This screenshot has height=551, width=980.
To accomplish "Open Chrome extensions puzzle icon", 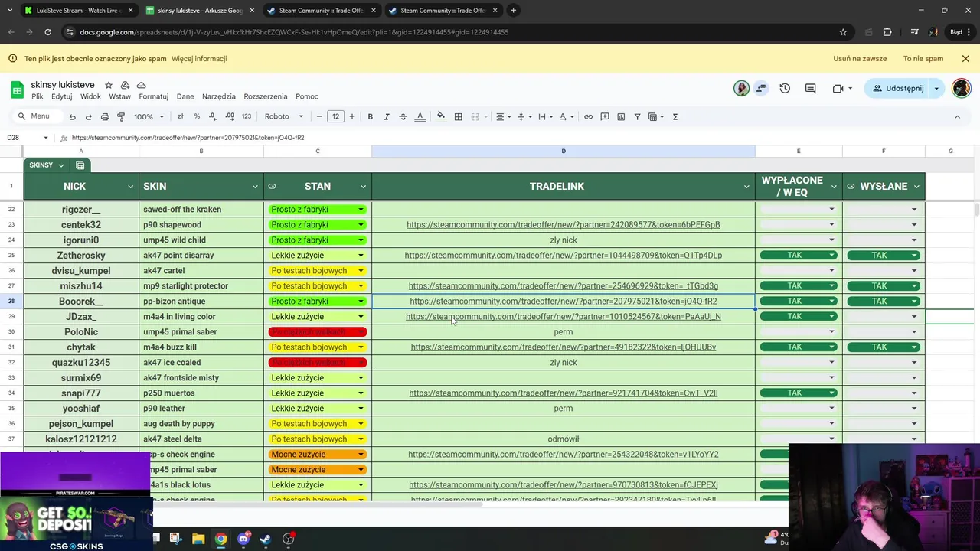I will tap(887, 32).
